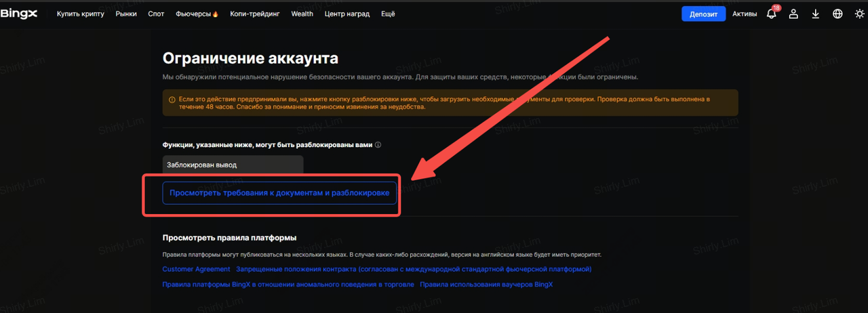868x313 pixels.
Task: Open the Копи-трейдинг menu item
Action: point(256,14)
